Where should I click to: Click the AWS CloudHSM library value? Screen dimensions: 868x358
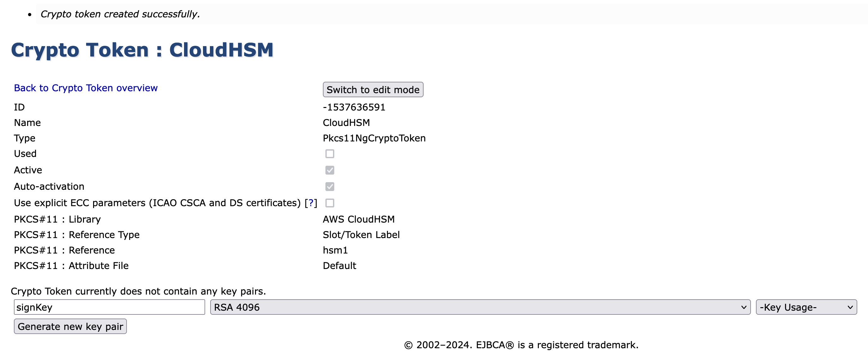(359, 219)
